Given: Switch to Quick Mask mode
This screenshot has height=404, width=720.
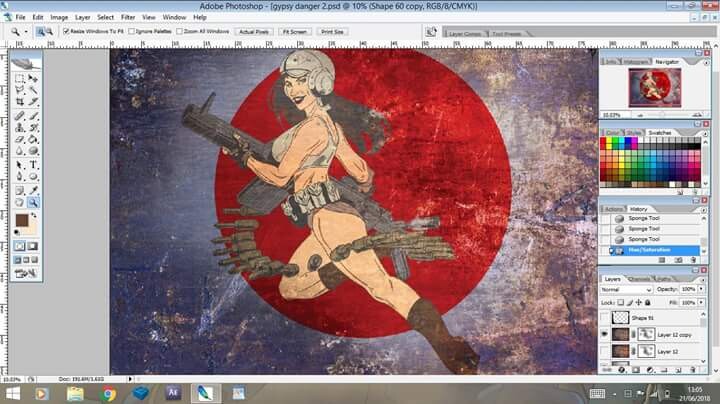Looking at the screenshot, I should 33,246.
